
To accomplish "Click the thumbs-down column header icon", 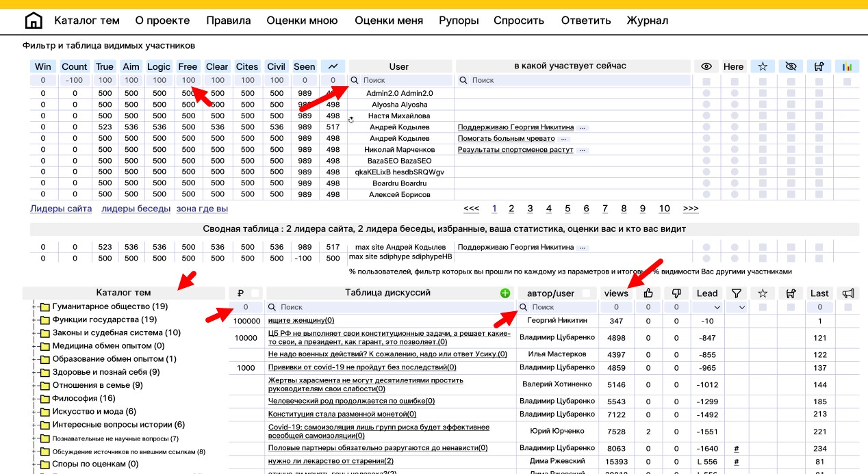I will [x=676, y=293].
